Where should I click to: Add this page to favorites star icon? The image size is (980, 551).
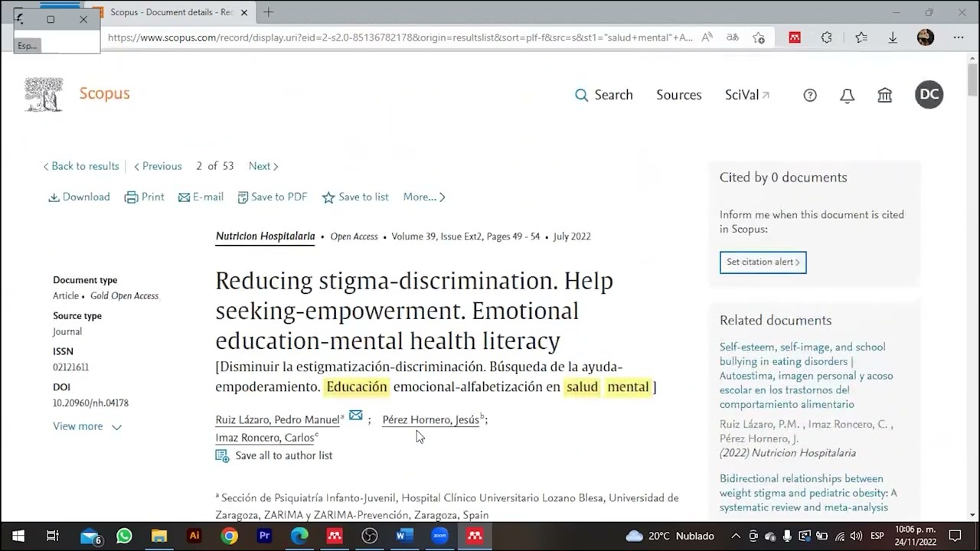coord(759,37)
